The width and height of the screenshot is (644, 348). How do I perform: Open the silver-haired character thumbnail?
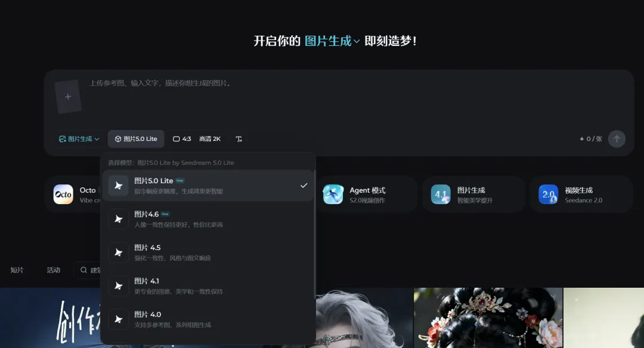point(364,318)
